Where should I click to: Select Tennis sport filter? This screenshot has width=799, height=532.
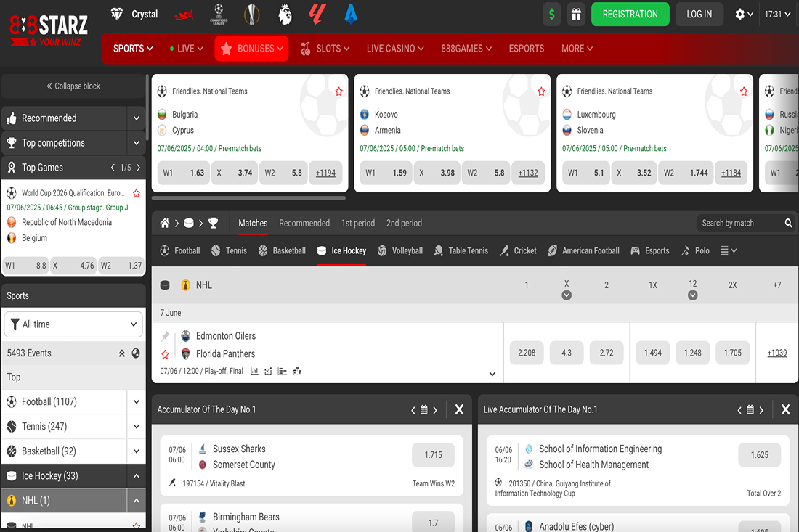230,250
